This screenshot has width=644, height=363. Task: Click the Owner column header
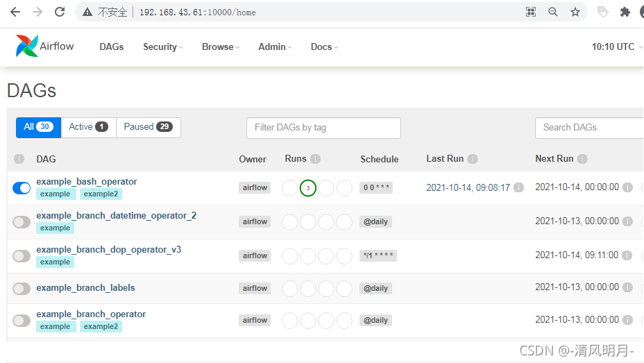[253, 160]
